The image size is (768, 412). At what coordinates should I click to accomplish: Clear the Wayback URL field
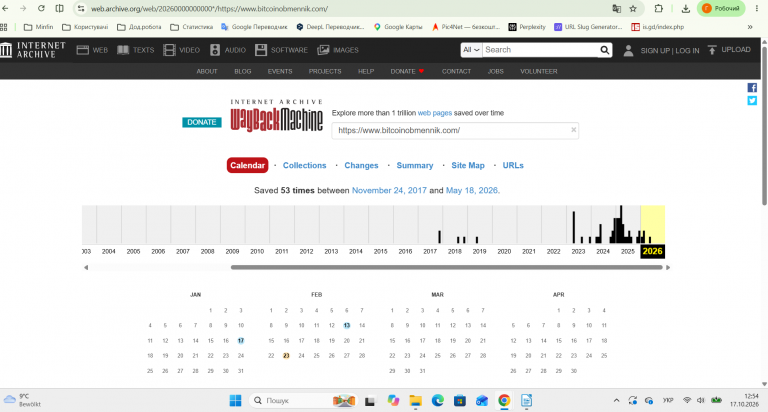[574, 130]
